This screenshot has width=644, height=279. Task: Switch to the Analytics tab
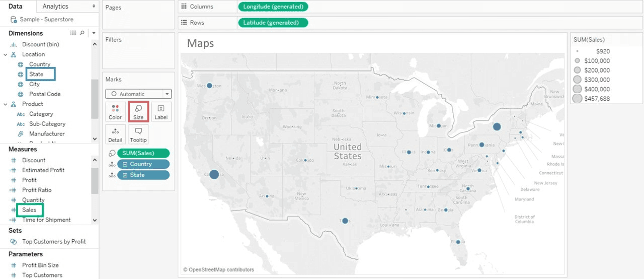tap(55, 6)
